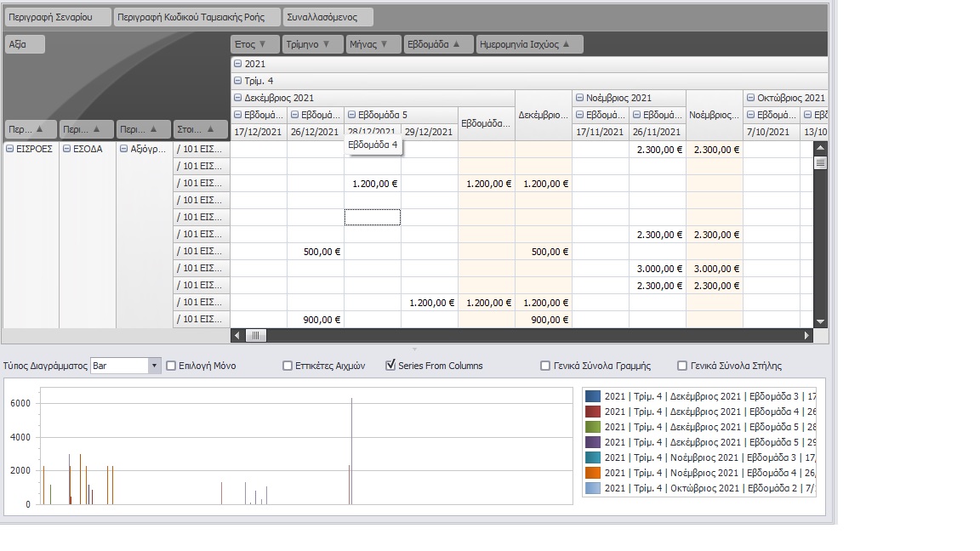Enable the Επιλογή Μόνο checkbox
Screen dimensions: 980x551
click(171, 366)
